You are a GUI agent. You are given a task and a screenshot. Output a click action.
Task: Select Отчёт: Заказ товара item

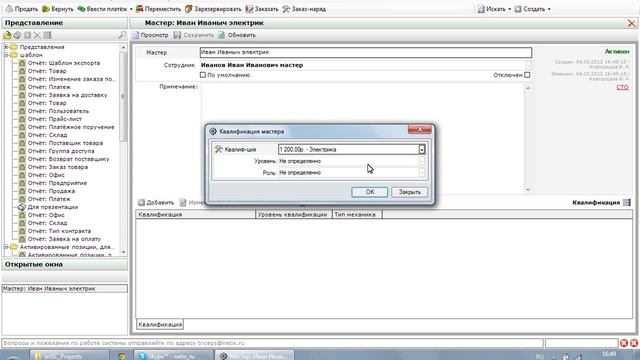pyautogui.click(x=58, y=167)
